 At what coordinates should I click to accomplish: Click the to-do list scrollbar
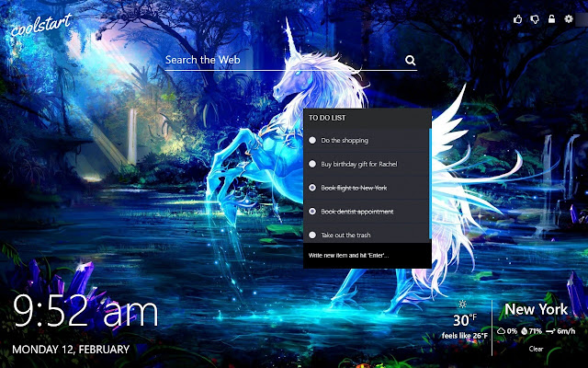(x=430, y=183)
